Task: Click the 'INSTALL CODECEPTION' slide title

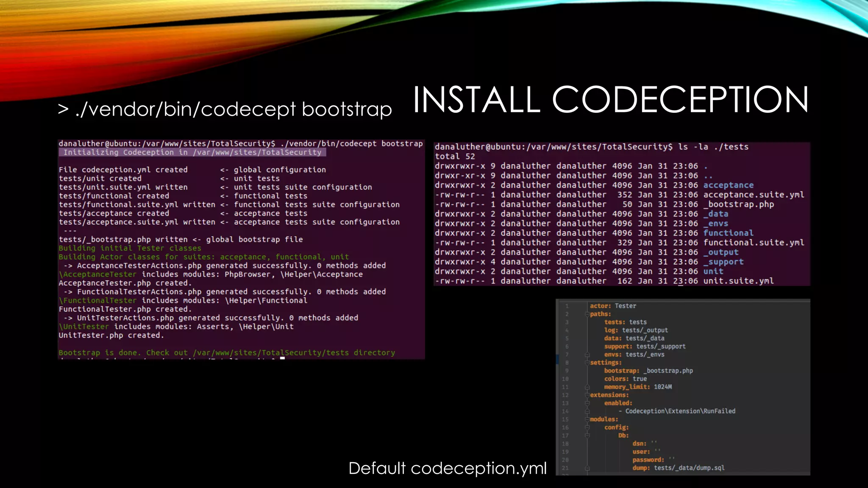Action: click(611, 100)
